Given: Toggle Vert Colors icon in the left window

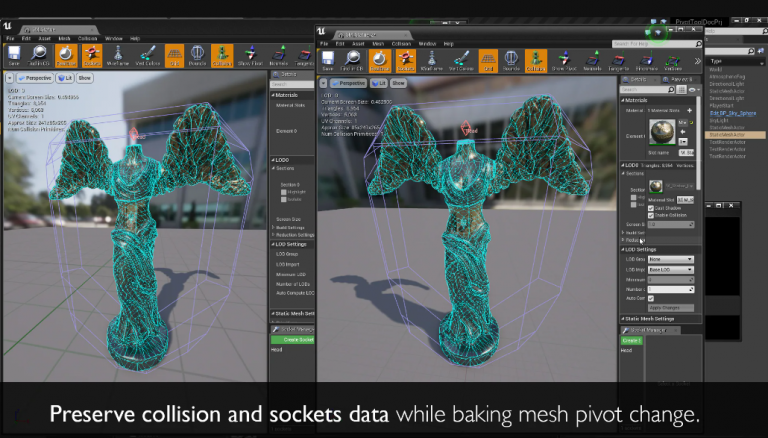Looking at the screenshot, I should point(147,55).
